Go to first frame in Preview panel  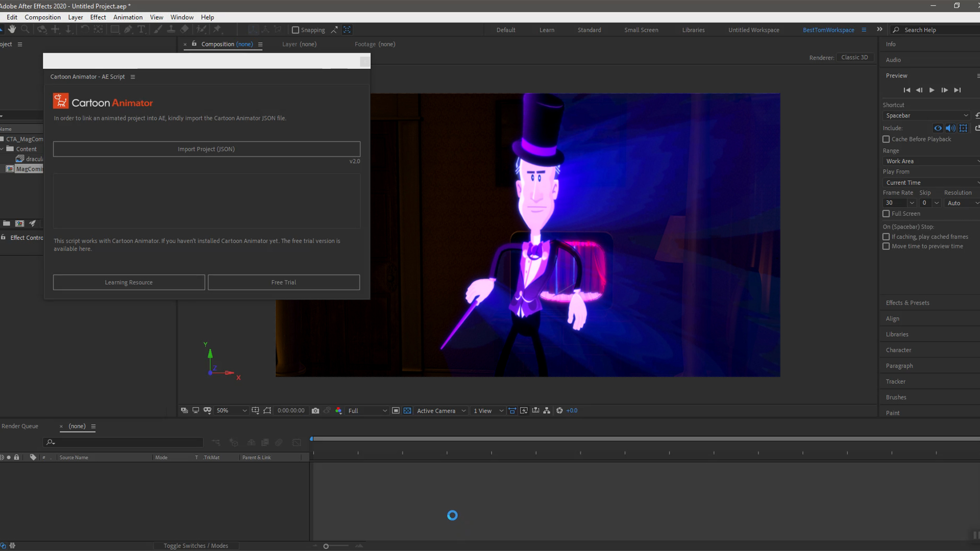[907, 90]
